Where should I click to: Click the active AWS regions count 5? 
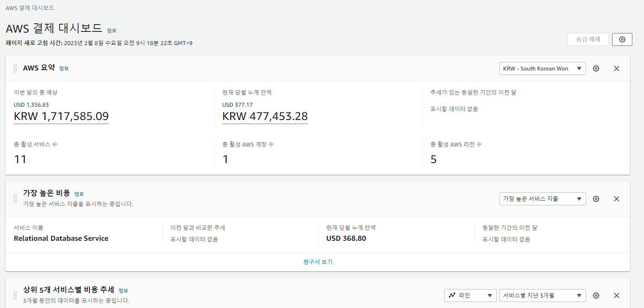tap(433, 159)
